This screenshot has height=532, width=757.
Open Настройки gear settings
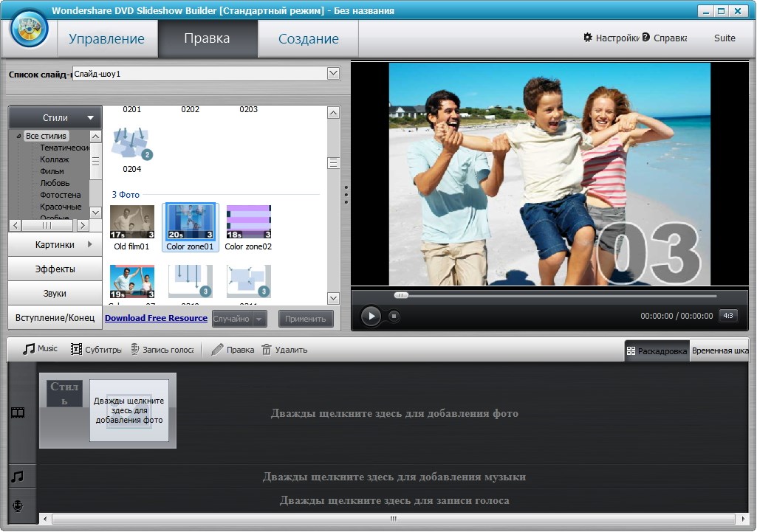588,38
